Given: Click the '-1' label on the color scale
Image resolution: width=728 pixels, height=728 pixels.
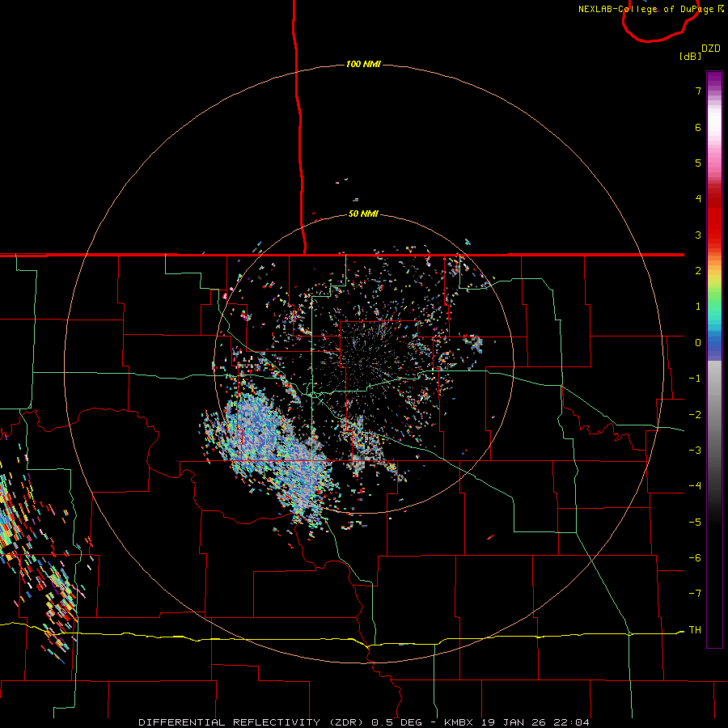Looking at the screenshot, I should 695,379.
